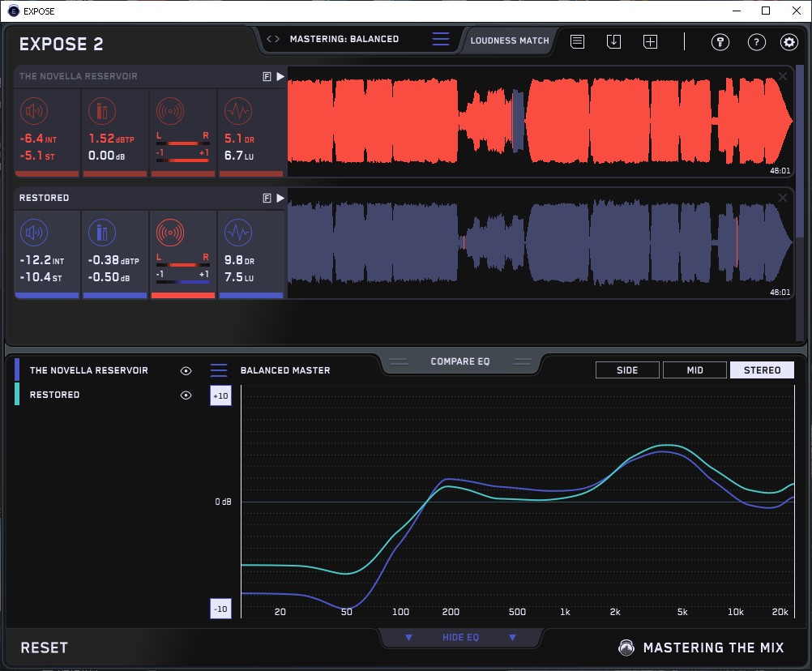Viewport: 812px width, 671px height.
Task: Click the 5.1 DR value on Novella Reservoir
Action: 239,139
